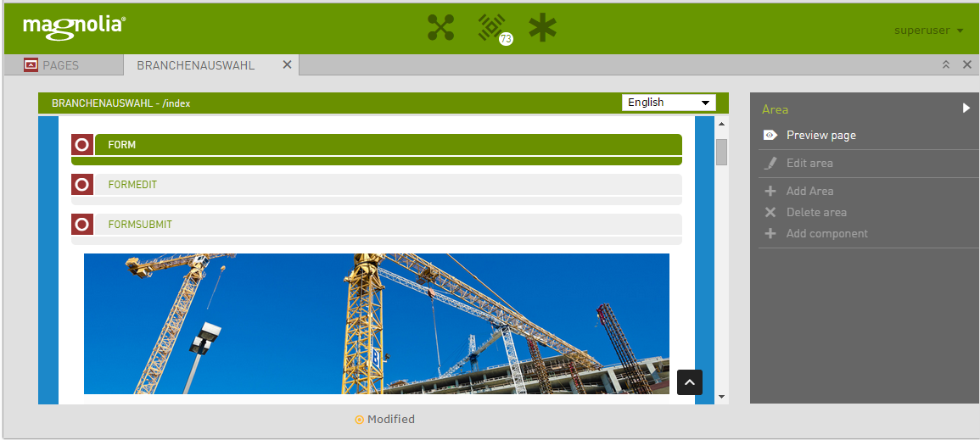Click the red circle icon beside FORMEDIT
This screenshot has width=980, height=440.
81,185
